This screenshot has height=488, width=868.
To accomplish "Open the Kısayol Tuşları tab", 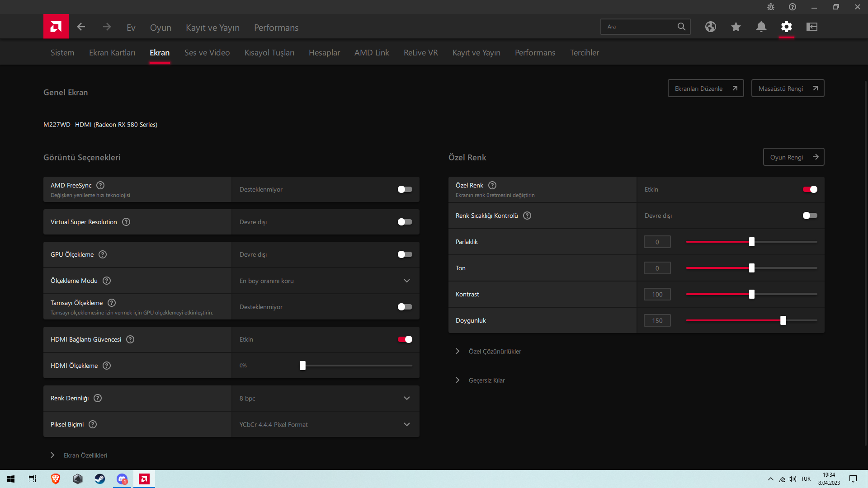I will click(x=269, y=53).
